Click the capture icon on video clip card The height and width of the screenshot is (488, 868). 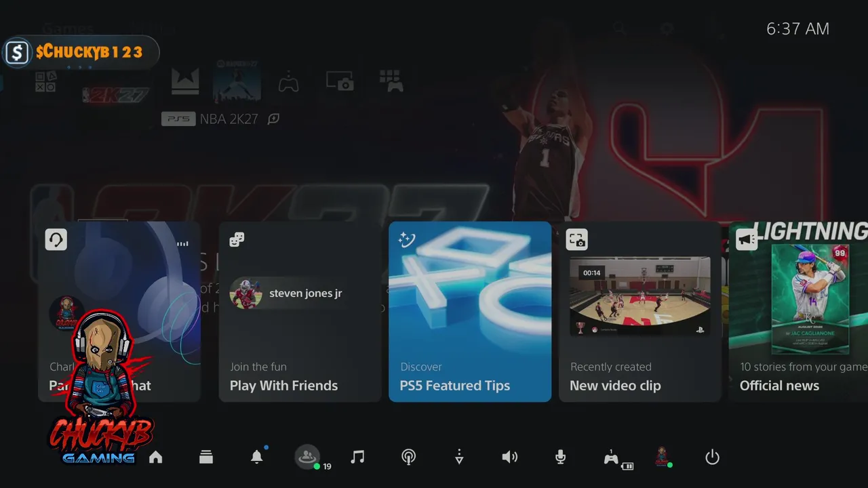pyautogui.click(x=577, y=239)
